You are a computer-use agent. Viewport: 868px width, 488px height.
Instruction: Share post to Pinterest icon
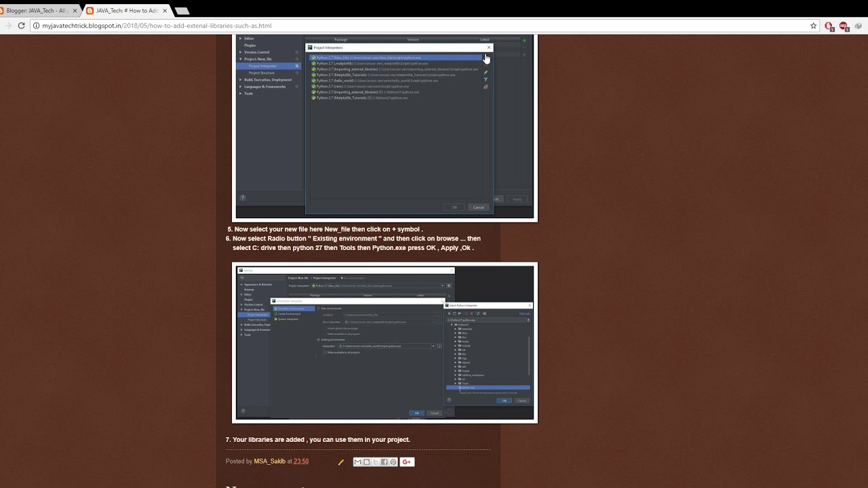coord(393,462)
